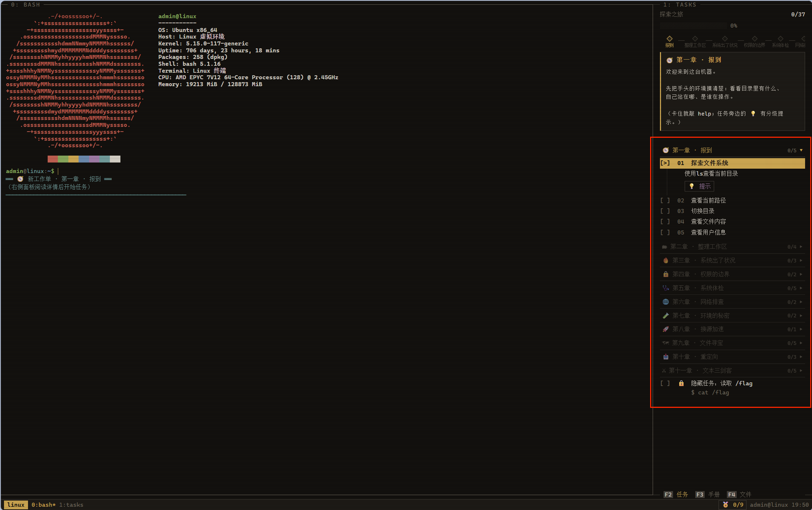Check the box for task 02 查看当前路径
812x510 pixels.
click(665, 200)
